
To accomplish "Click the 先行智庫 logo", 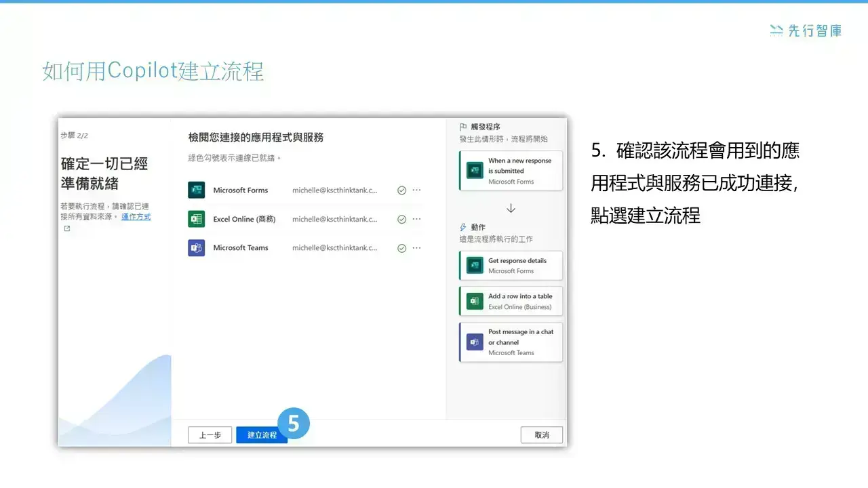I will pos(806,30).
